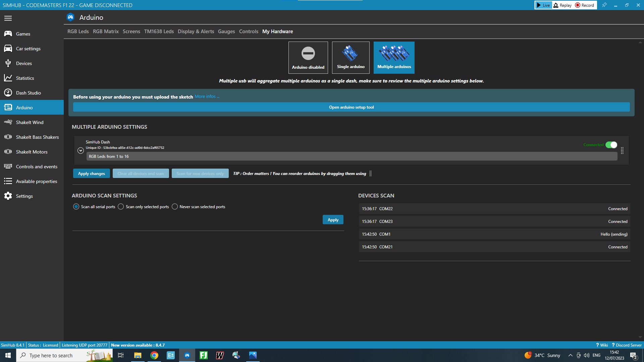Click the Dash Studio sidebar icon

[8, 93]
